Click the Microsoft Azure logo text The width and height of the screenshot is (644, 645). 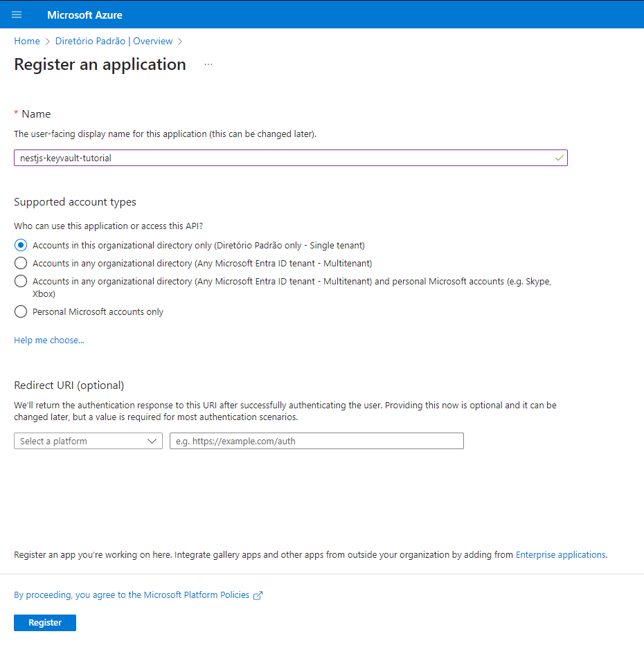(84, 15)
